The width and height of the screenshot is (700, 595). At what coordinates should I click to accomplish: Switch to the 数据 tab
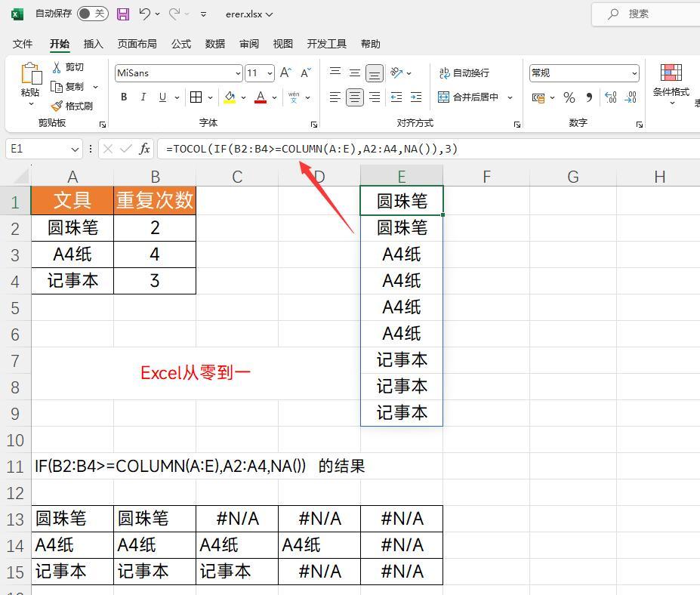coord(214,44)
